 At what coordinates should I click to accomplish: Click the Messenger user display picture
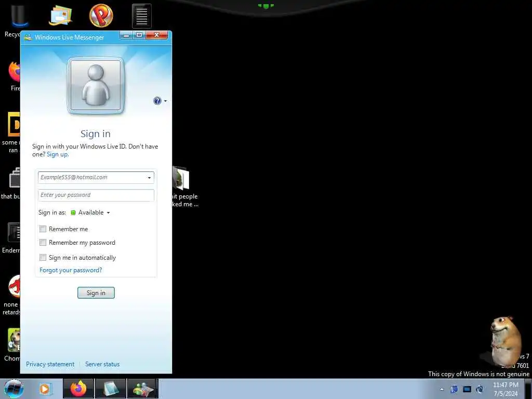pos(96,86)
